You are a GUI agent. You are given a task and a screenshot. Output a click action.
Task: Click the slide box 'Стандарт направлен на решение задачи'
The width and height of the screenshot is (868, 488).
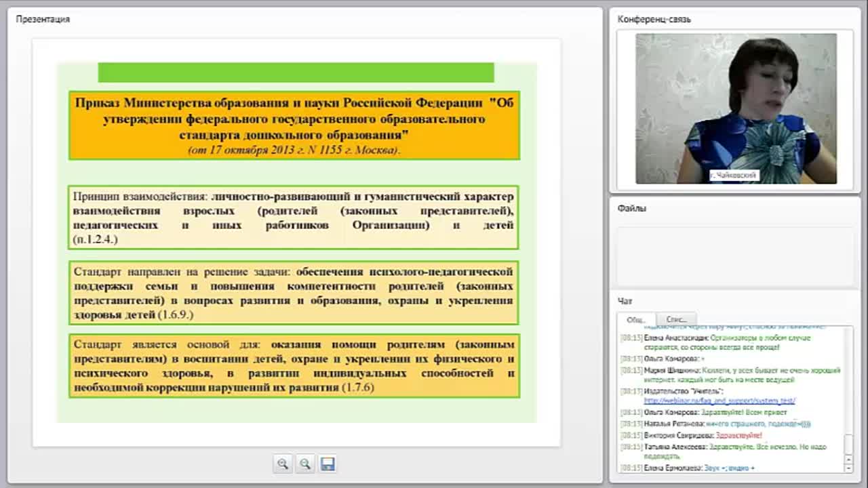pos(294,292)
